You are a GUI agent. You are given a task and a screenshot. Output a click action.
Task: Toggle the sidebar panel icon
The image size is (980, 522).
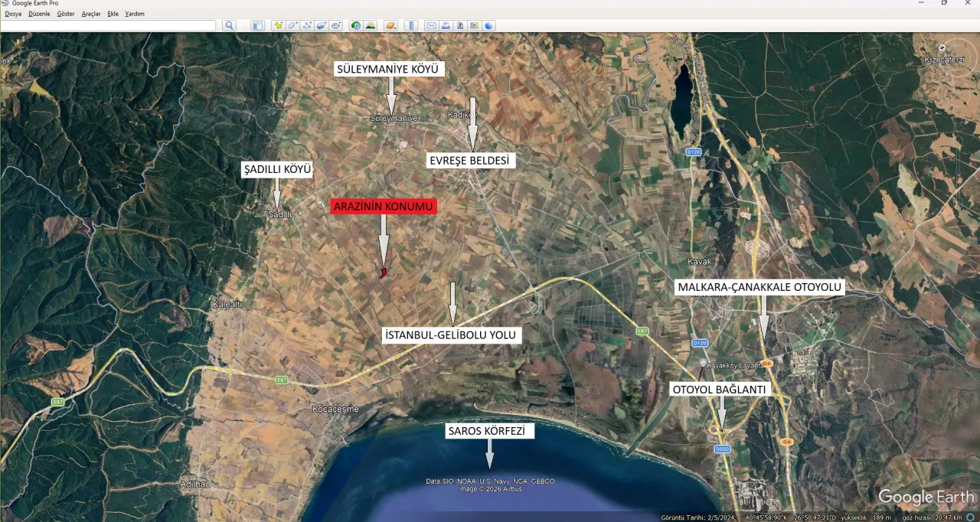click(x=257, y=25)
